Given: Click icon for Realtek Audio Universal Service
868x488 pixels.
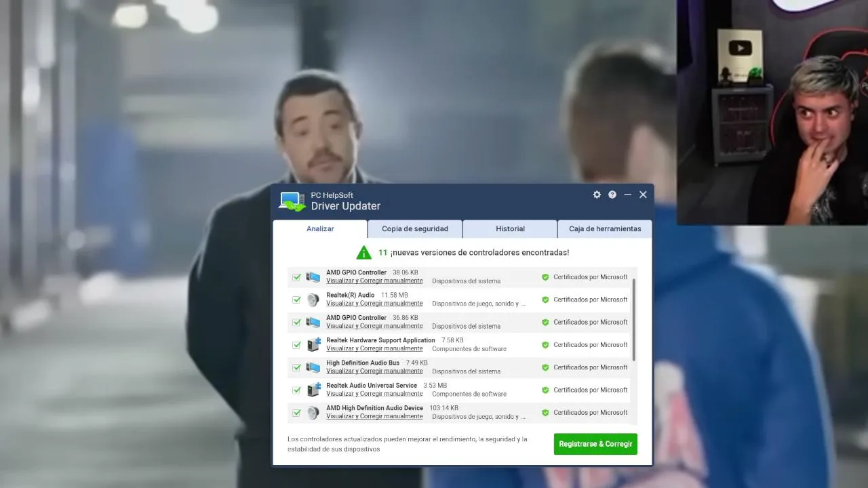Looking at the screenshot, I should (x=313, y=390).
